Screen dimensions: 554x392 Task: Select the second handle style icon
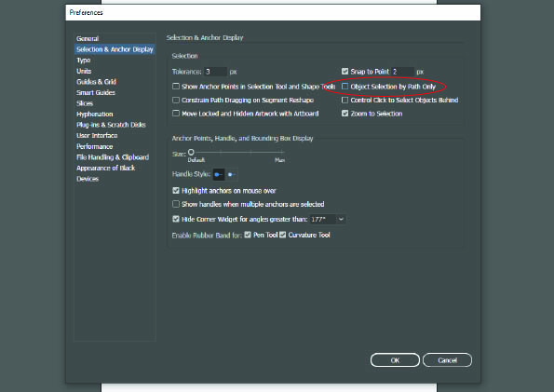232,174
